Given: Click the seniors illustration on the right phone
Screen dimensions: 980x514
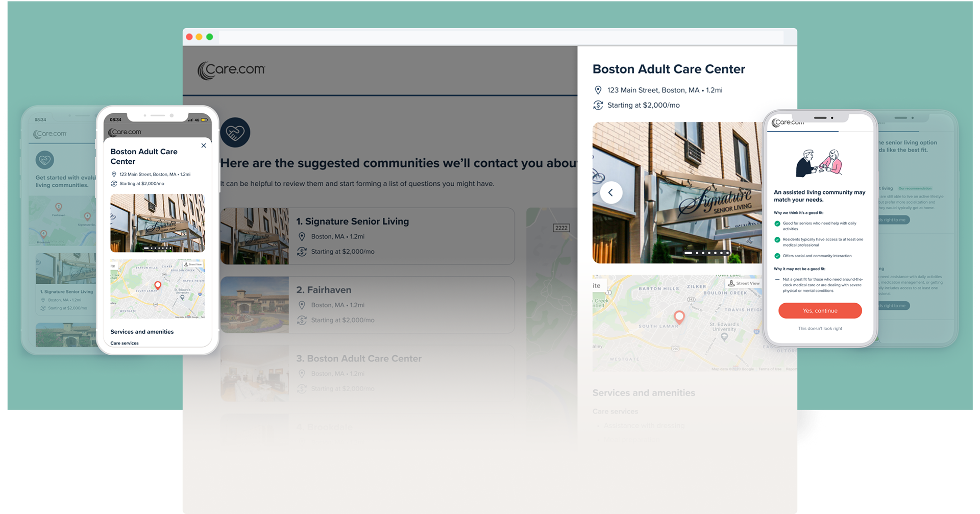Looking at the screenshot, I should 820,163.
